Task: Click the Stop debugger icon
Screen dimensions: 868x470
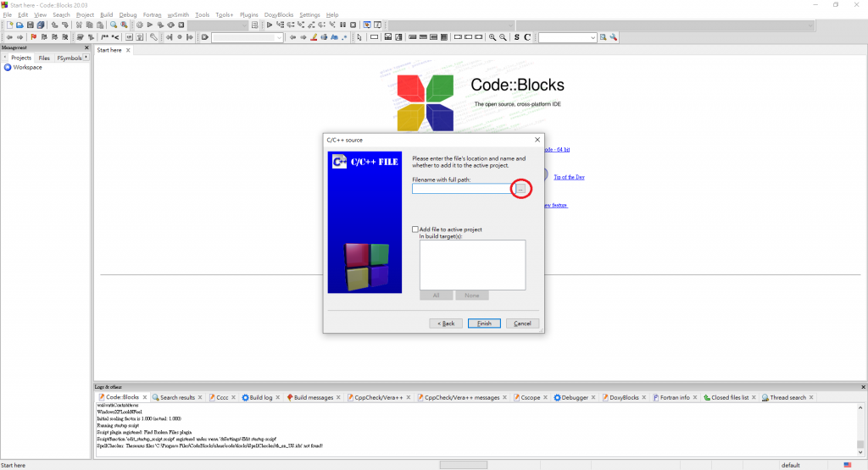Action: pos(353,25)
